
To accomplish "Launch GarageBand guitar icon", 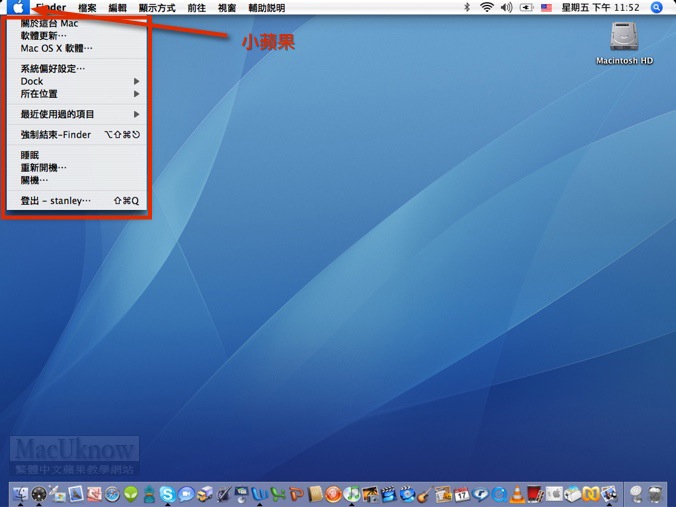I will pos(426,494).
